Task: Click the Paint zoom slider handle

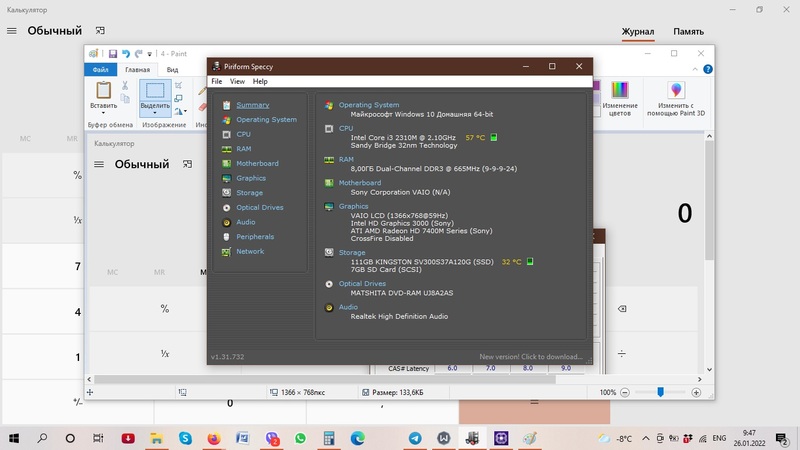Action: (660, 393)
